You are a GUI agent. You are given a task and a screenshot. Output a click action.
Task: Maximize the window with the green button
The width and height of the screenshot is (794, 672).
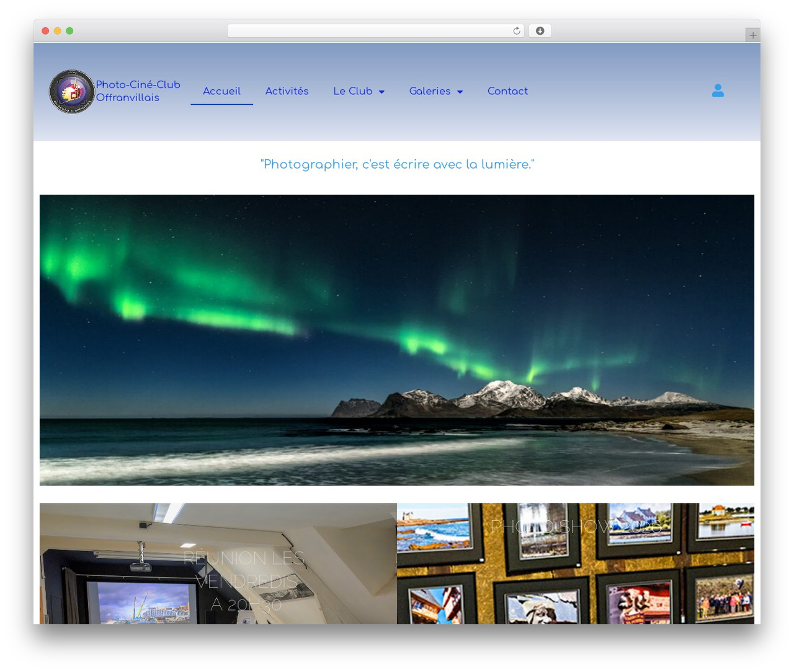click(69, 31)
